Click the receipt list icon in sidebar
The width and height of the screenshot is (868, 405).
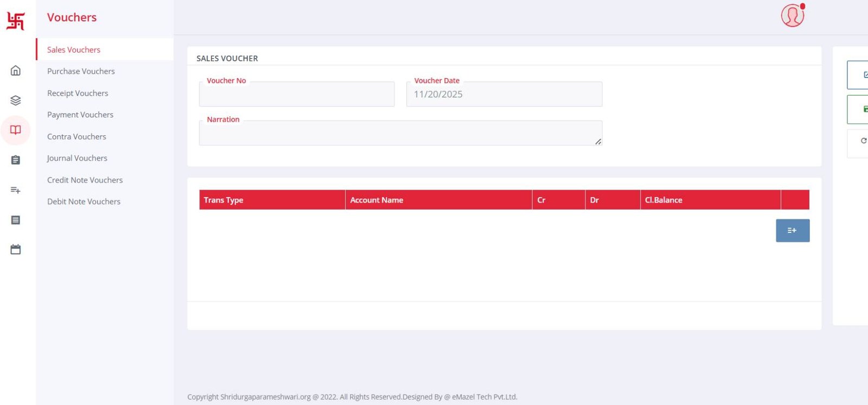pos(16,220)
